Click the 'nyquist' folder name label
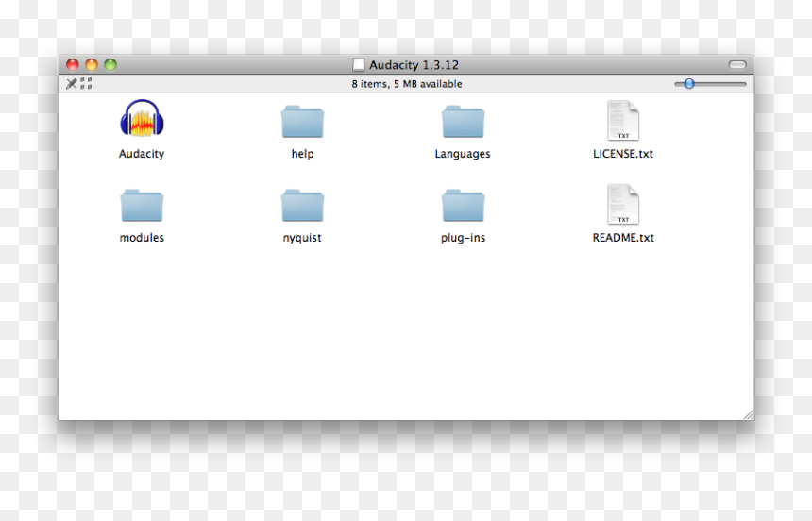Viewport: 812px width, 521px height. click(302, 238)
